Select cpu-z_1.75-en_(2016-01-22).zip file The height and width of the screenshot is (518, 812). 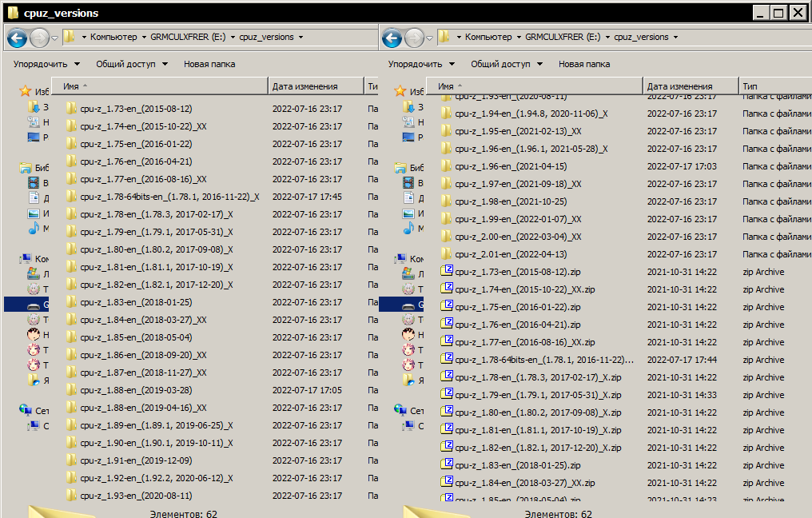click(518, 307)
